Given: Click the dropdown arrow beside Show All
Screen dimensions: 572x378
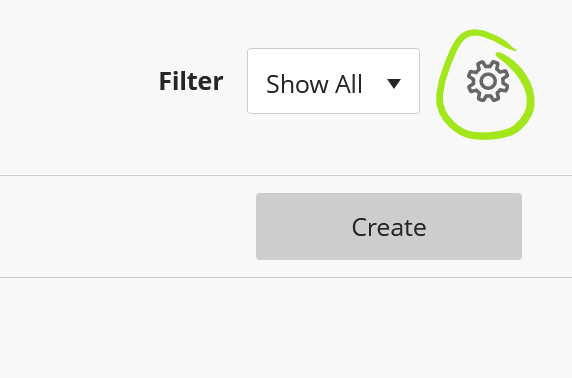Looking at the screenshot, I should point(394,84).
